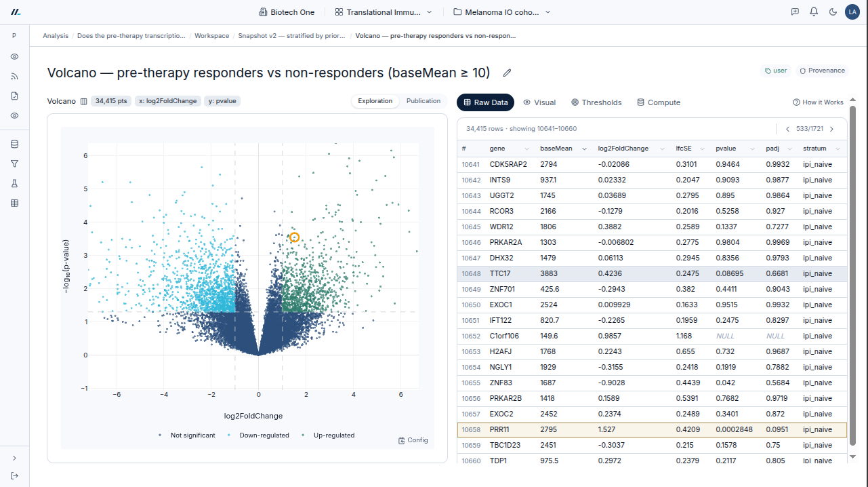Select the Raw Data tab
Screen dimensions: 868x487
click(x=485, y=102)
